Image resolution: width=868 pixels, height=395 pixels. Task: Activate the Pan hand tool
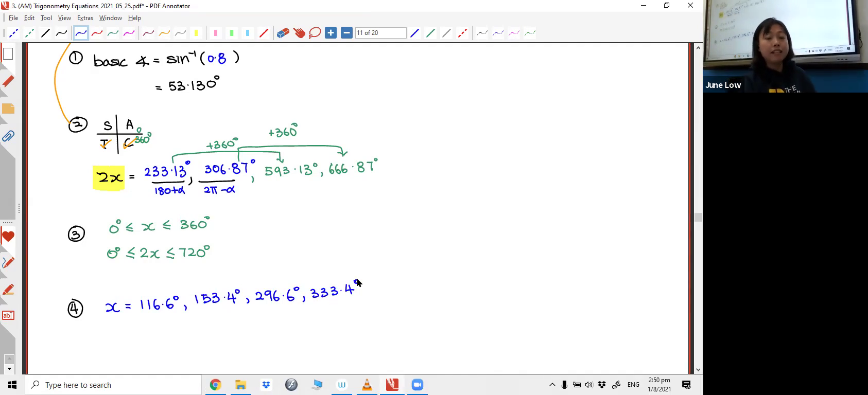(x=299, y=33)
